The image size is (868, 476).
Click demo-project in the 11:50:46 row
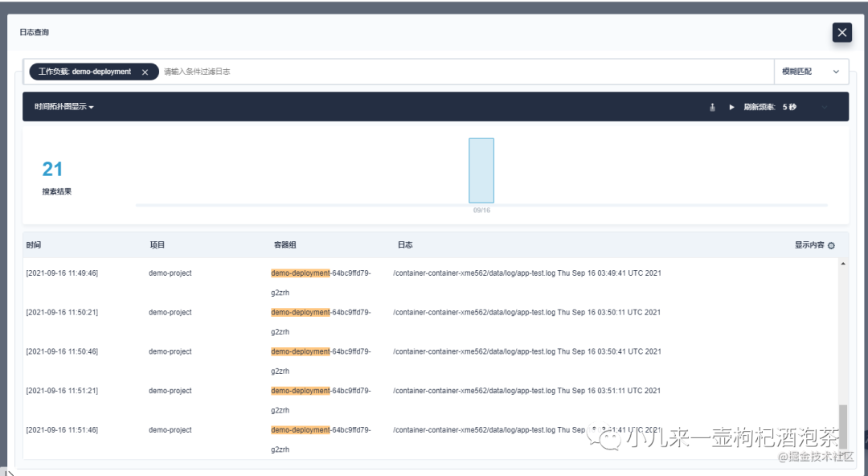pyautogui.click(x=170, y=352)
